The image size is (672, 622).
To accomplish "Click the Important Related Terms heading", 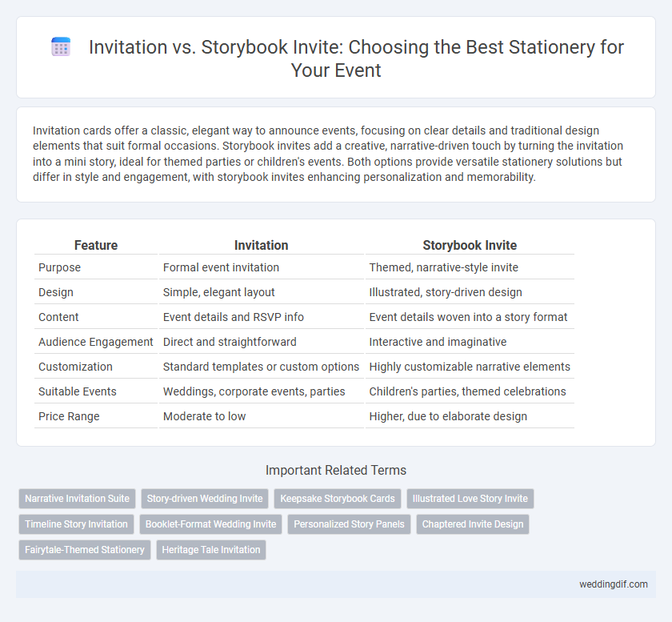I will (336, 470).
